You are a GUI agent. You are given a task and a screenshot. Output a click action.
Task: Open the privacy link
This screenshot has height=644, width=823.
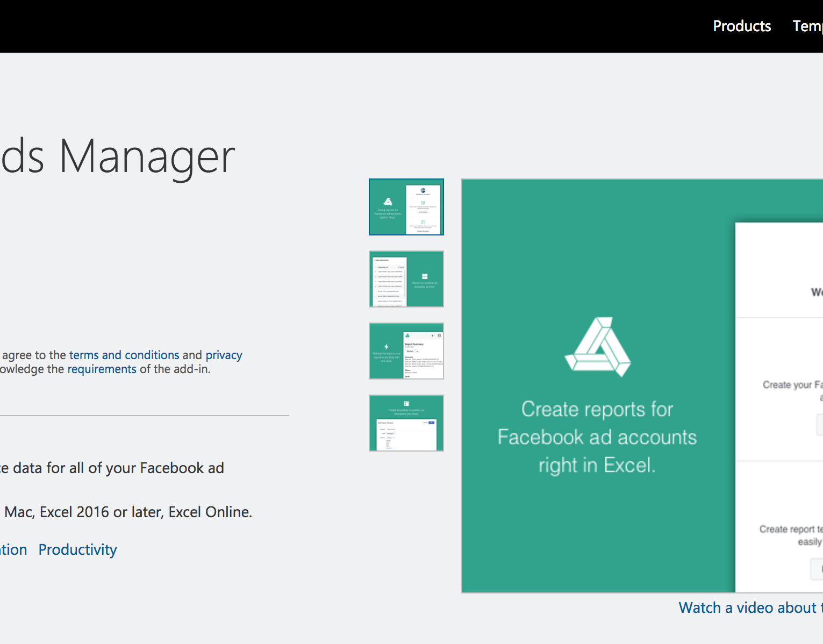[224, 355]
